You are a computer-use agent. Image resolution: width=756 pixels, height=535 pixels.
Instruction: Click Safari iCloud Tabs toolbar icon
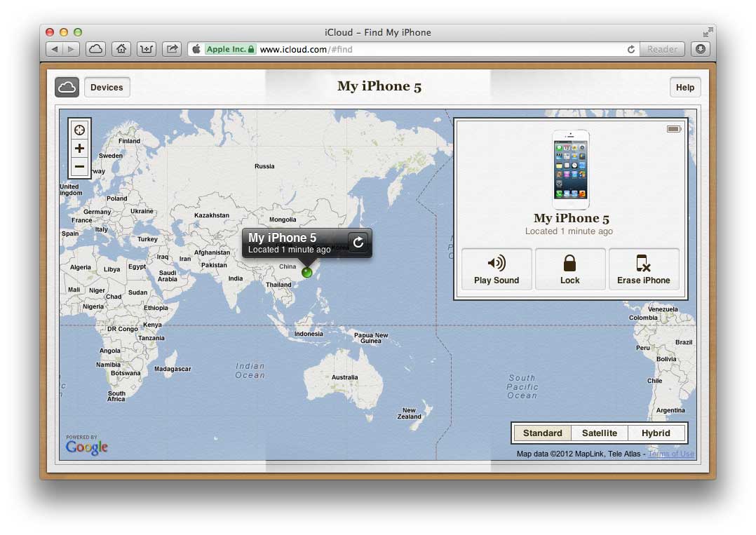point(96,49)
